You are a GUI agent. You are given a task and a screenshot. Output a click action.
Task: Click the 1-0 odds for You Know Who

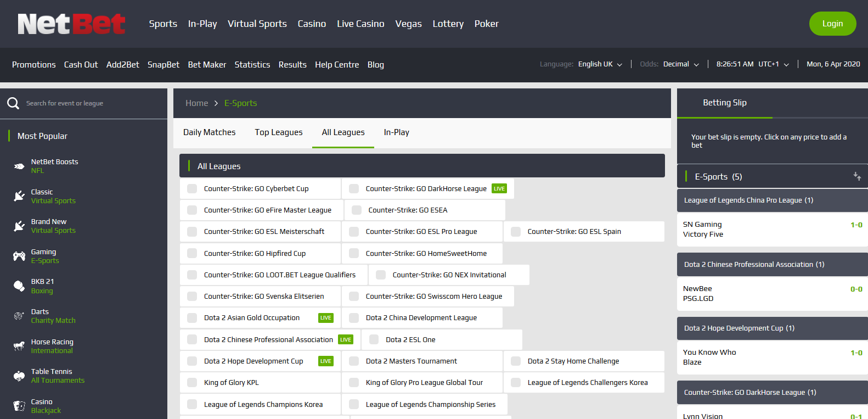coord(856,353)
